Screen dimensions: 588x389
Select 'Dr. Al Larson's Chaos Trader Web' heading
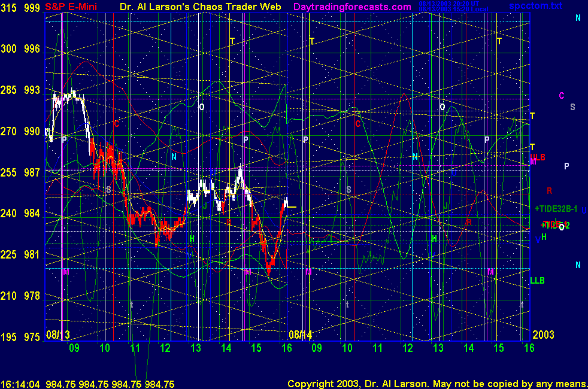(x=200, y=7)
